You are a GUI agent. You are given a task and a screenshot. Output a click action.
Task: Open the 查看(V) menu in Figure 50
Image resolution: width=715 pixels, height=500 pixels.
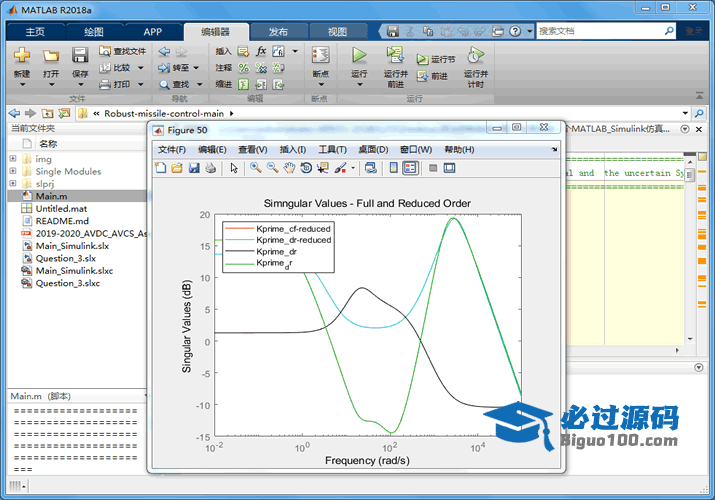pyautogui.click(x=252, y=149)
